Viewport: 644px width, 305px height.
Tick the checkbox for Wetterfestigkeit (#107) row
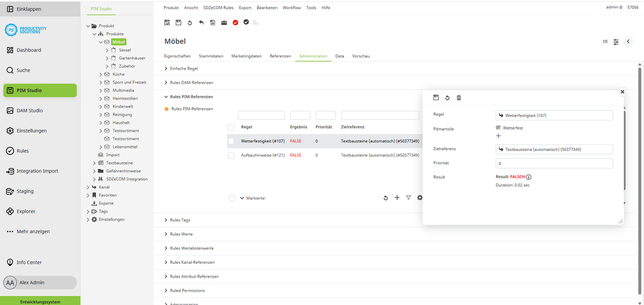point(231,141)
